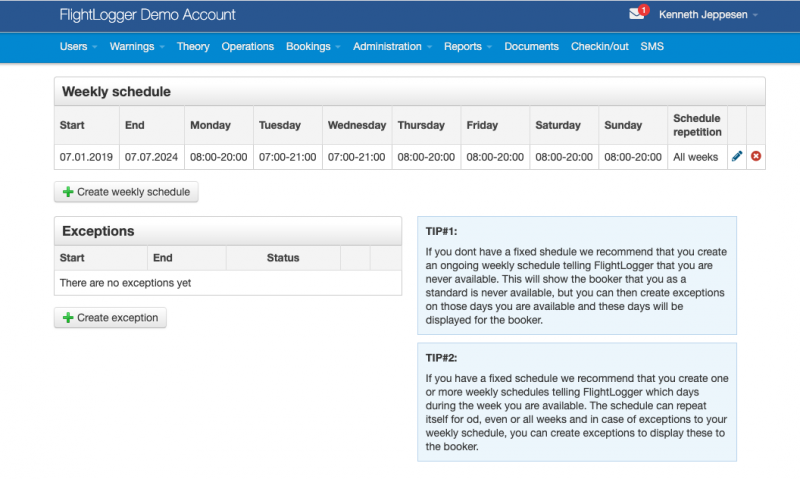Viewport: 800px width, 479px height.
Task: Click Friday's 08:00-20:00 time cell
Action: [x=495, y=157]
